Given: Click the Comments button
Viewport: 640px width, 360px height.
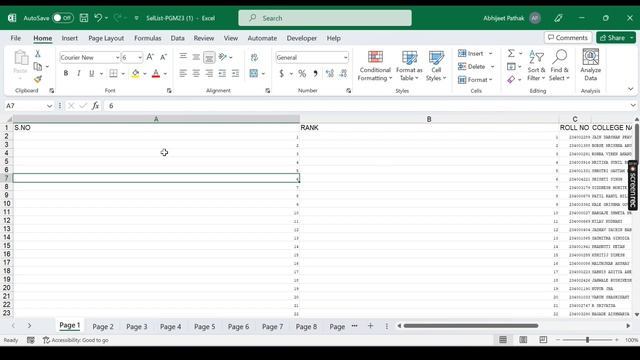Looking at the screenshot, I should tap(568, 38).
